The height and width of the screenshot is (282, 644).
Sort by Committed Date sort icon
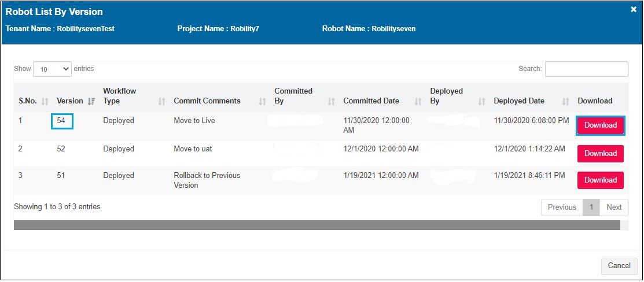click(x=418, y=102)
